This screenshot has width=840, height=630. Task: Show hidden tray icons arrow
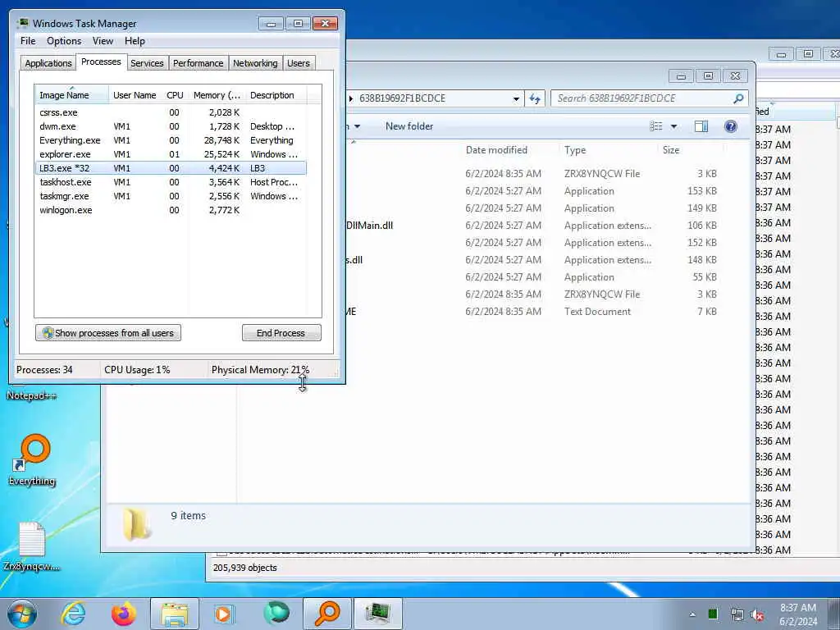(692, 614)
